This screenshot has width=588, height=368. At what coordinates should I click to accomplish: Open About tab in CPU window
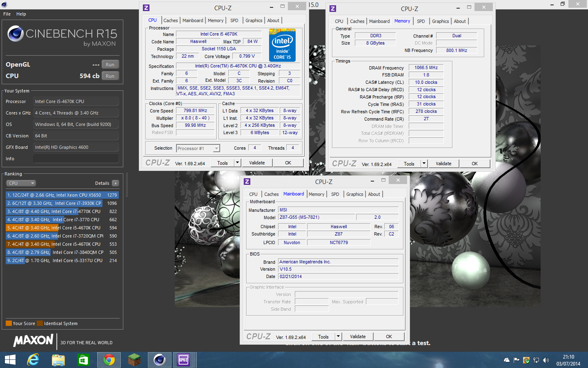(273, 20)
